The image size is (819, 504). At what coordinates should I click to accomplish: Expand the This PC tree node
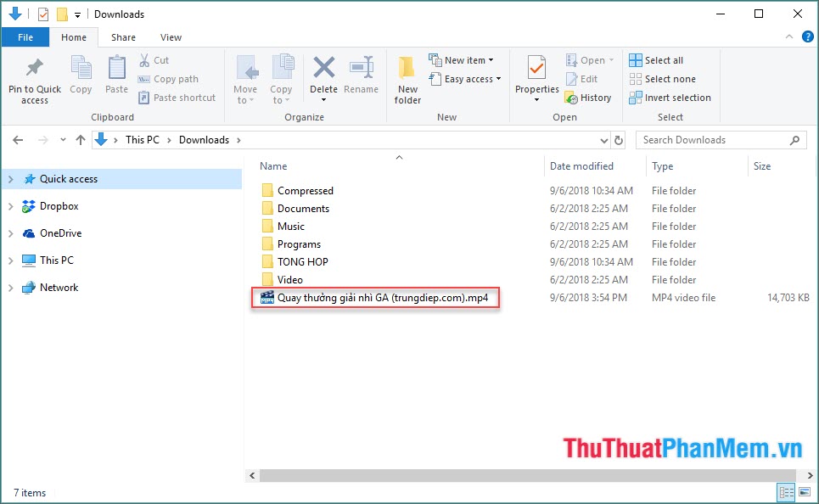[x=11, y=260]
